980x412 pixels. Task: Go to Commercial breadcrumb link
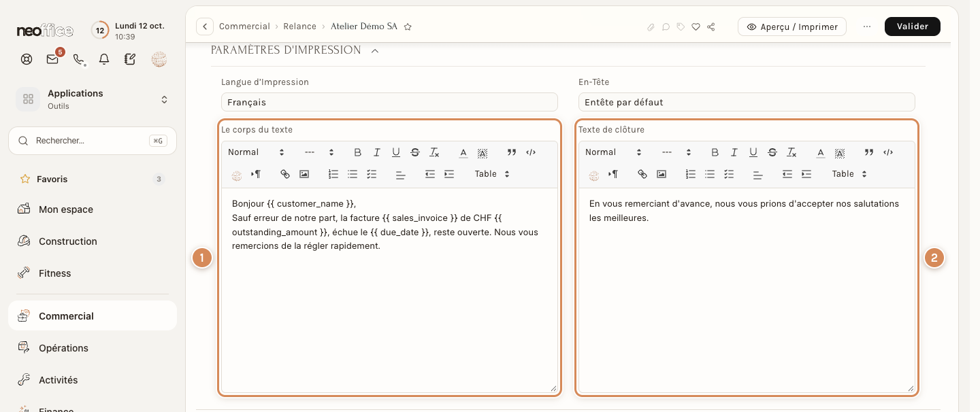pyautogui.click(x=244, y=27)
